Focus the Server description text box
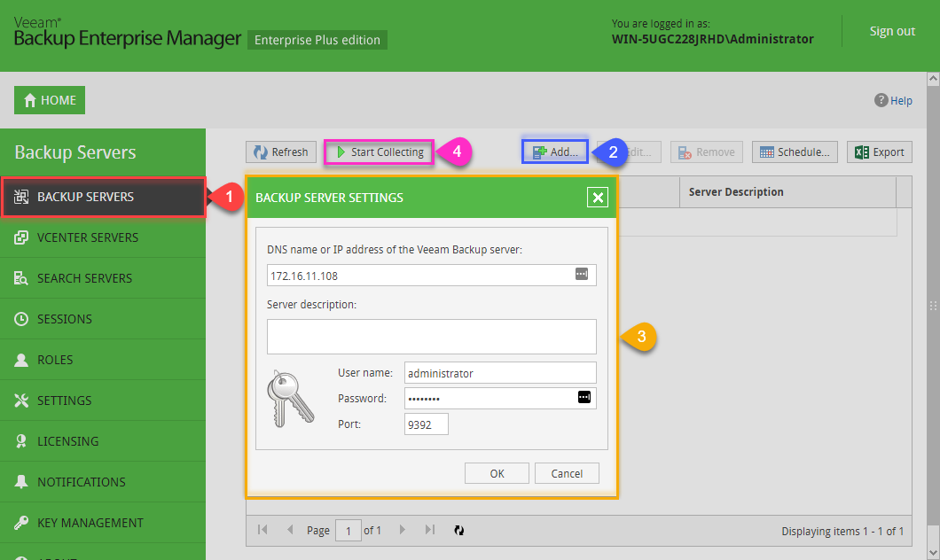 click(x=431, y=337)
